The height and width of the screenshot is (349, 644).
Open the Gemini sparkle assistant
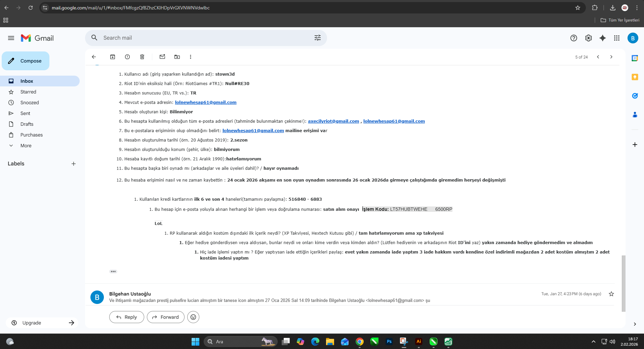pyautogui.click(x=603, y=38)
